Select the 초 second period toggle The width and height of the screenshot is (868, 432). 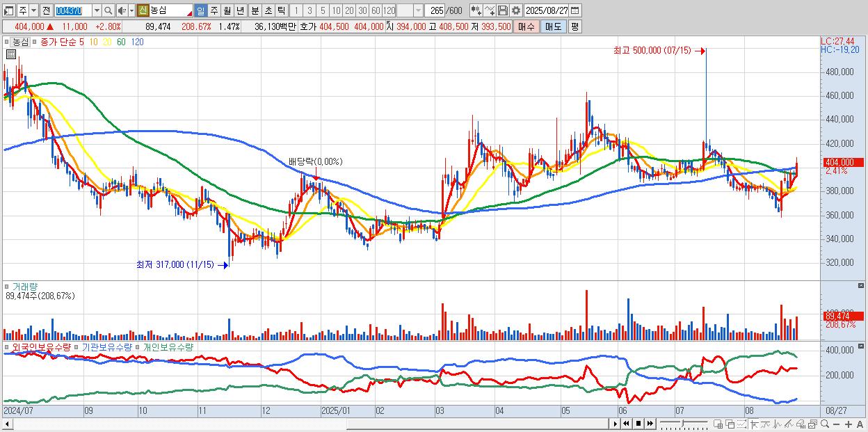pos(267,10)
